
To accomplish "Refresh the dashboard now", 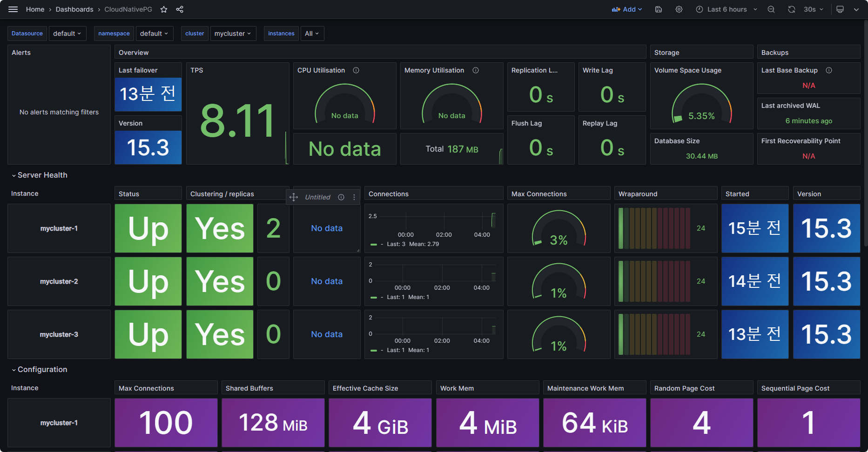I will tap(792, 9).
